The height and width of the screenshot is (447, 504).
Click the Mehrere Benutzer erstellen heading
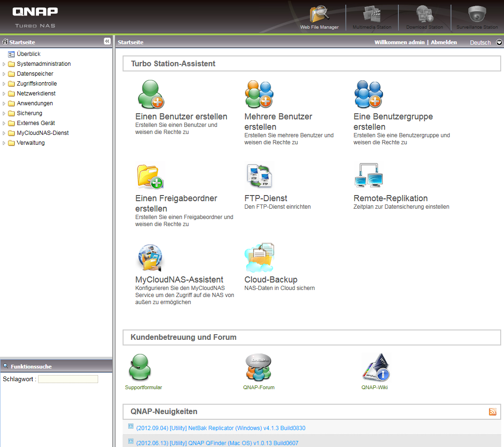278,122
